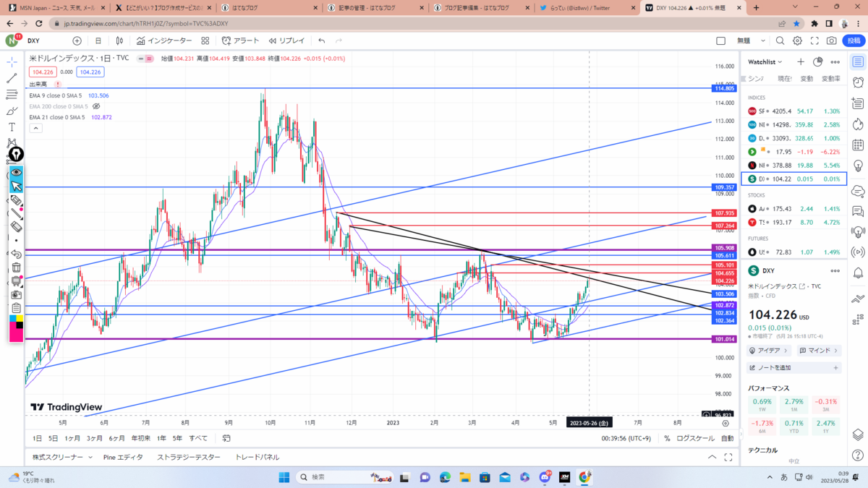868x488 pixels.
Task: Open the Windows Start button
Action: pyautogui.click(x=284, y=477)
